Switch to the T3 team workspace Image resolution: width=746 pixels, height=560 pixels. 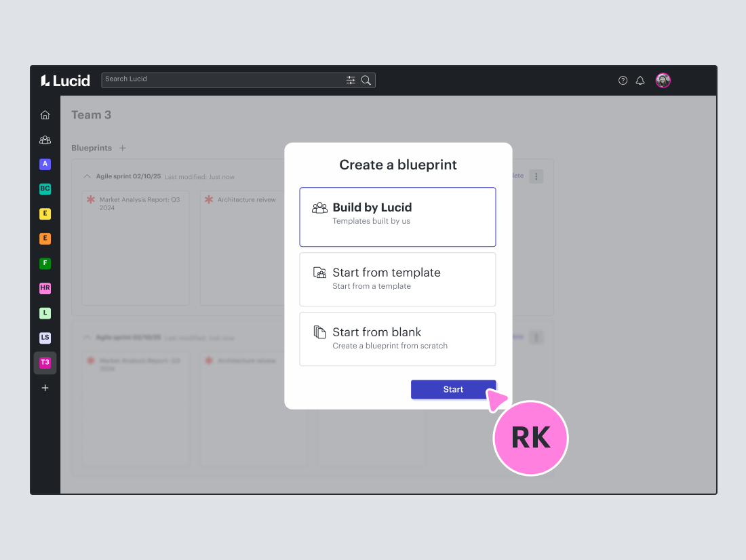(45, 363)
